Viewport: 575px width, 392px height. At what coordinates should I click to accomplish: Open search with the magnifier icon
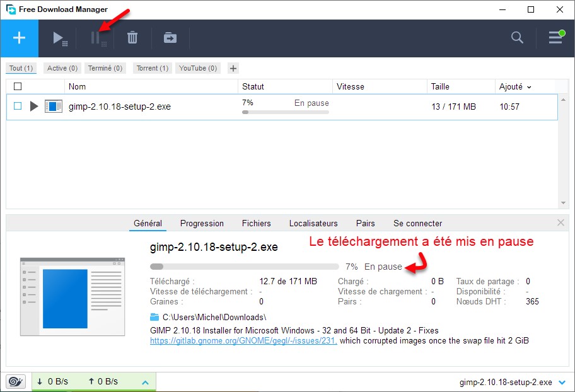pyautogui.click(x=517, y=38)
